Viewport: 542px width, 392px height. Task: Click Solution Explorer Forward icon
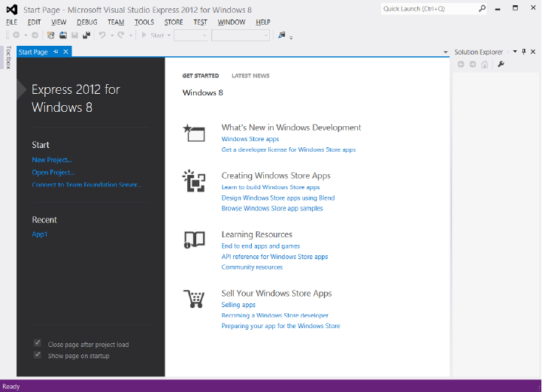[473, 65]
